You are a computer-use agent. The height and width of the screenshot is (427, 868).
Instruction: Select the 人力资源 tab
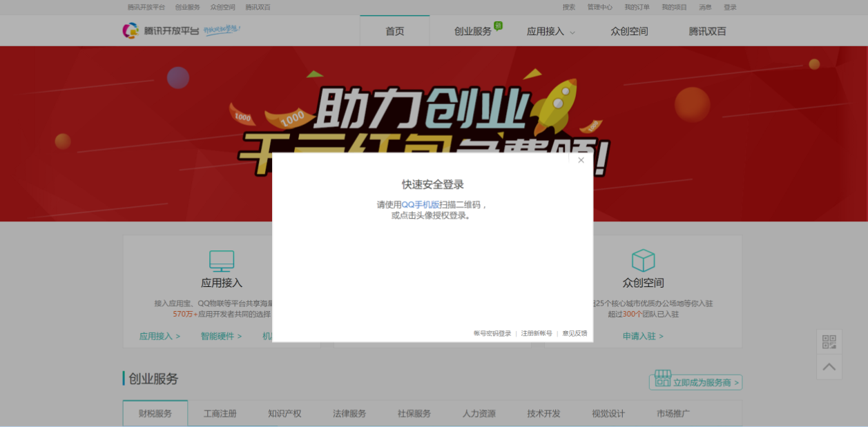tap(479, 413)
